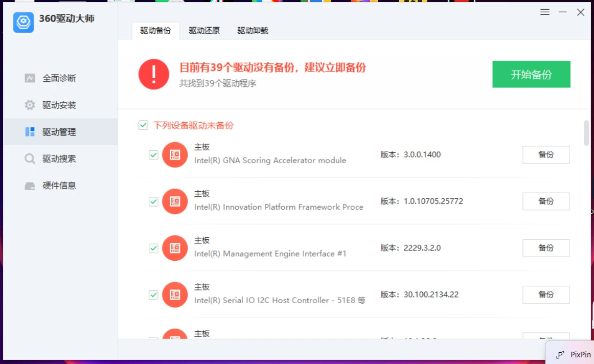Minimize the 360驱动大师 window
The width and height of the screenshot is (594, 364).
coord(562,12)
